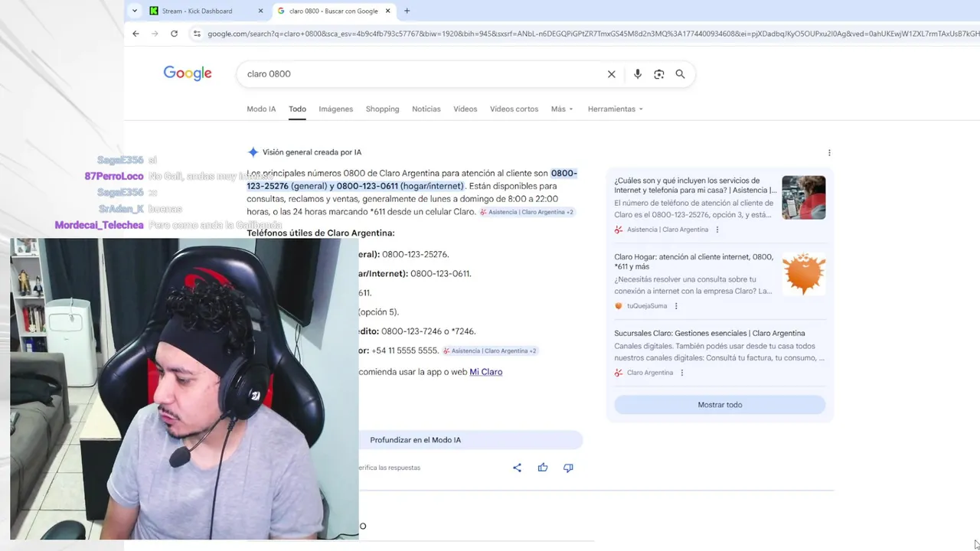The image size is (980, 551).
Task: Click the SrAdan_K chat username
Action: click(x=121, y=209)
